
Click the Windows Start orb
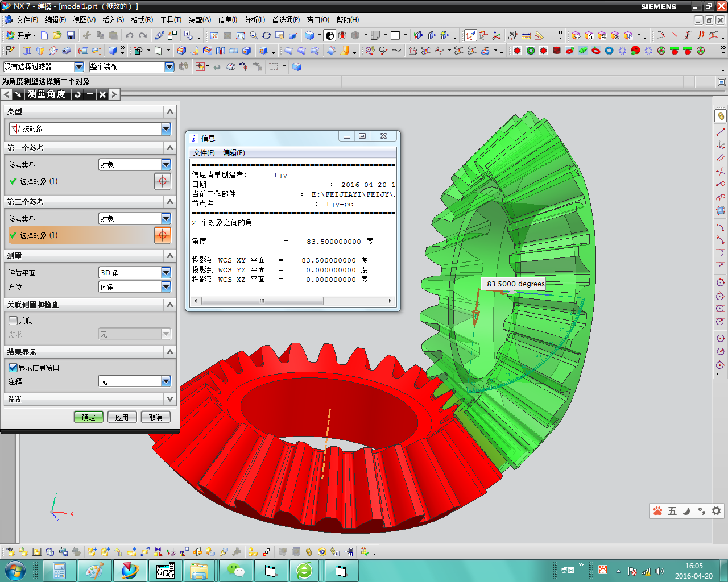point(15,571)
